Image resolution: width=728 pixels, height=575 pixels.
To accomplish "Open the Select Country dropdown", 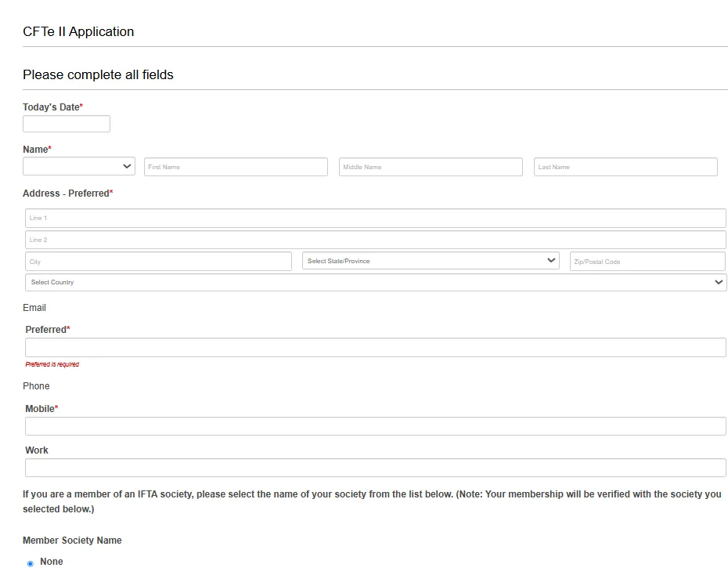I will (x=376, y=282).
